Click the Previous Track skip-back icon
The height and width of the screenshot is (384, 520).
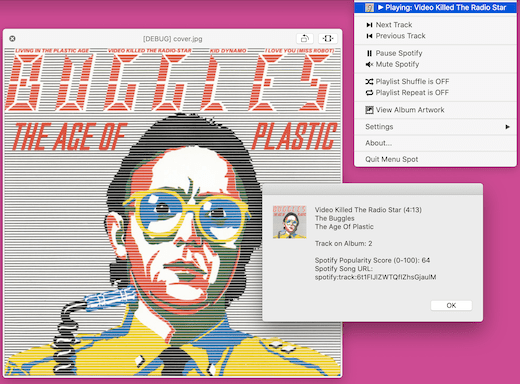369,36
